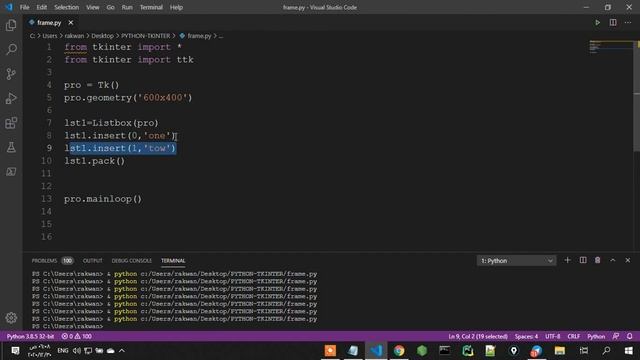Open the File menu
640x360 pixels.
click(24, 7)
